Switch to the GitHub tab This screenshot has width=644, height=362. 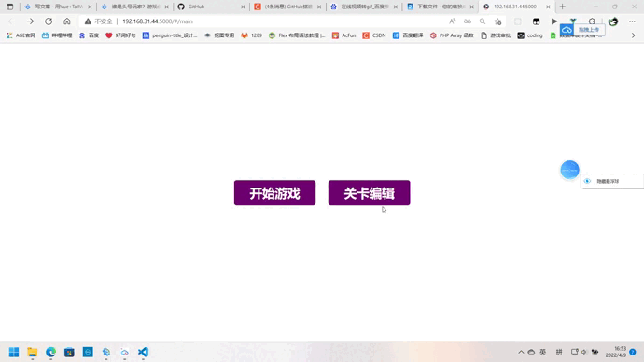point(211,7)
